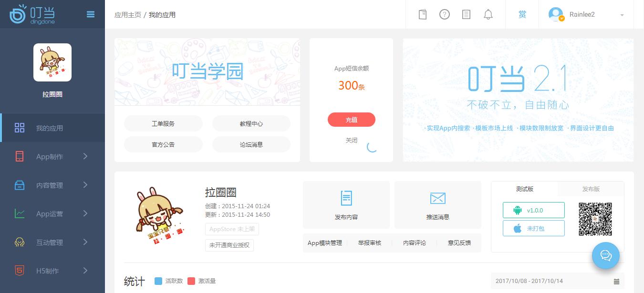644x293 pixels.
Task: Click the 充值 recharge button
Action: pyautogui.click(x=352, y=120)
